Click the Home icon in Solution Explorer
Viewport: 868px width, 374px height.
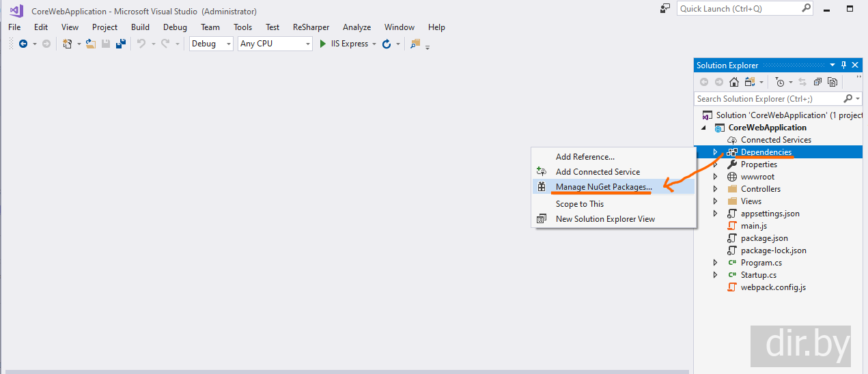tap(734, 82)
